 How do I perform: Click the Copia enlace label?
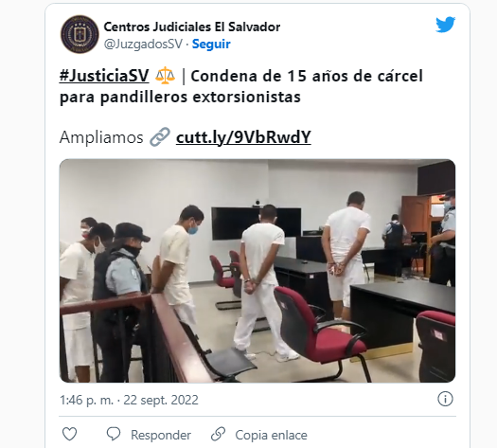[271, 435]
